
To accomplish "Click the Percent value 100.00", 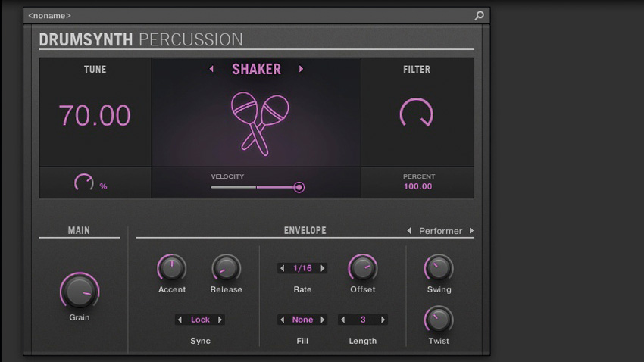I will [x=417, y=186].
